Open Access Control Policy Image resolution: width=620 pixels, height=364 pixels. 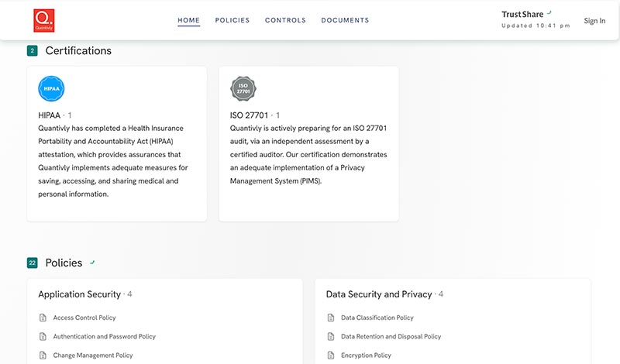click(x=84, y=318)
